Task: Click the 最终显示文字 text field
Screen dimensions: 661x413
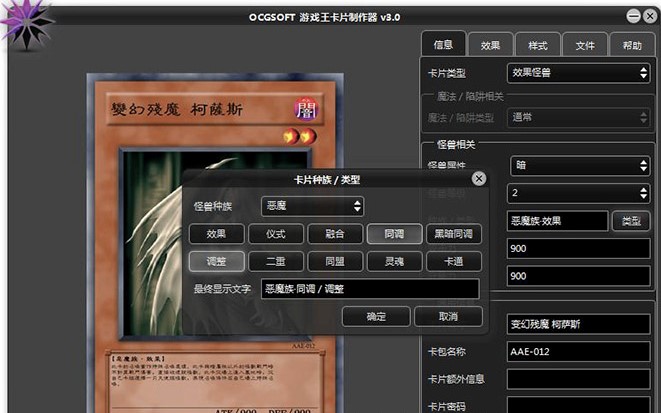Action: pos(370,289)
